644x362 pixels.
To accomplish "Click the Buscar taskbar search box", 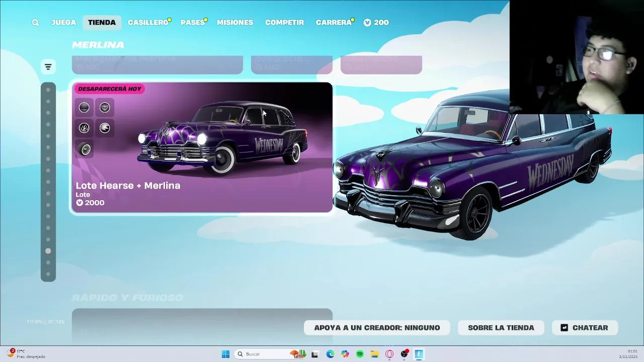I will [x=271, y=354].
